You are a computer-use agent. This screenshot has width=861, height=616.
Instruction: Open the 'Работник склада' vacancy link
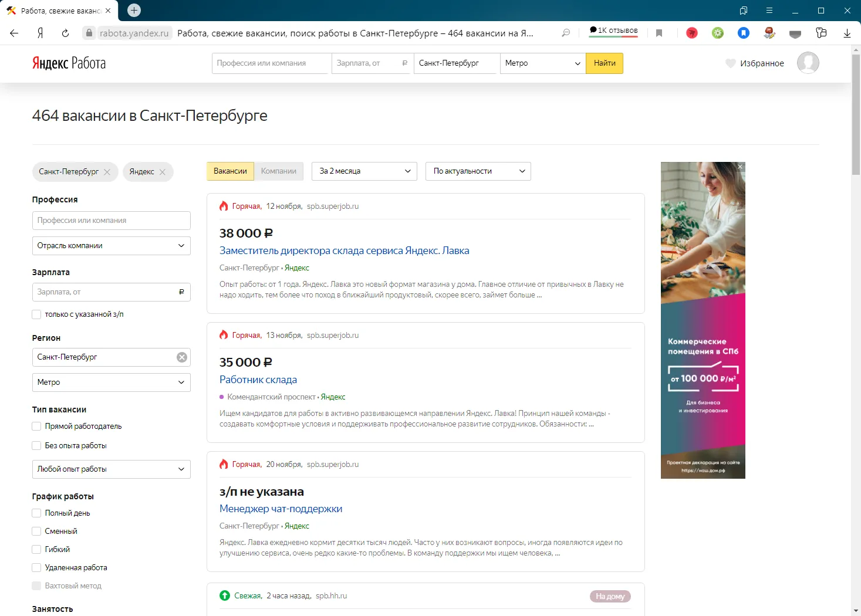[258, 380]
